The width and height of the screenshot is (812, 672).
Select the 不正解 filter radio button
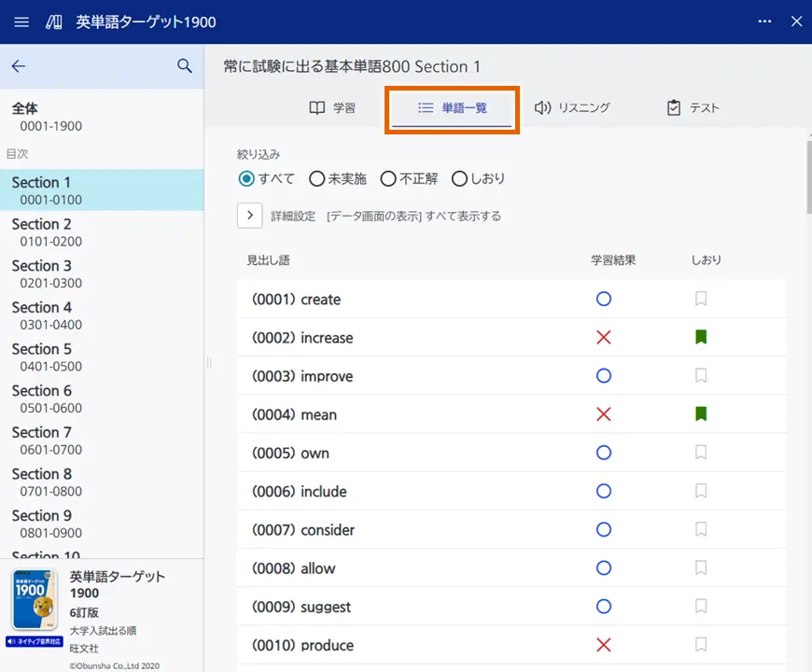[x=388, y=178]
